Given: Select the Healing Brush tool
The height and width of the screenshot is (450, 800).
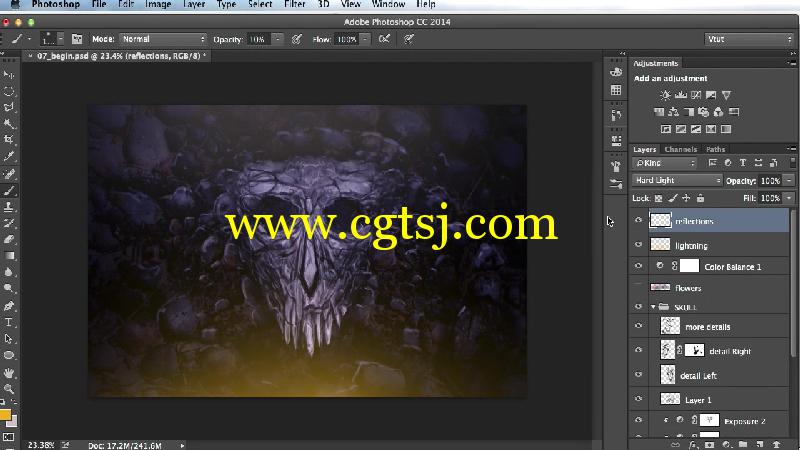Looking at the screenshot, I should [9, 174].
